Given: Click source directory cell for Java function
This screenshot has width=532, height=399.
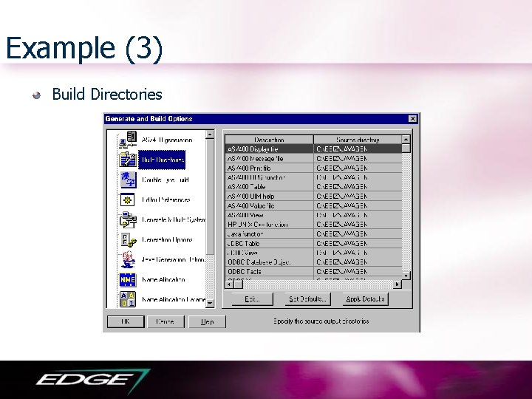Looking at the screenshot, I should click(358, 233).
